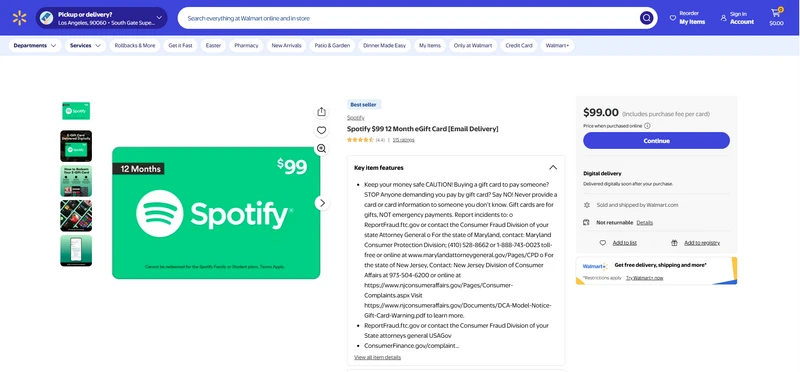Image resolution: width=800 pixels, height=372 pixels.
Task: Click the main Spotify gift card image
Action: point(216,213)
